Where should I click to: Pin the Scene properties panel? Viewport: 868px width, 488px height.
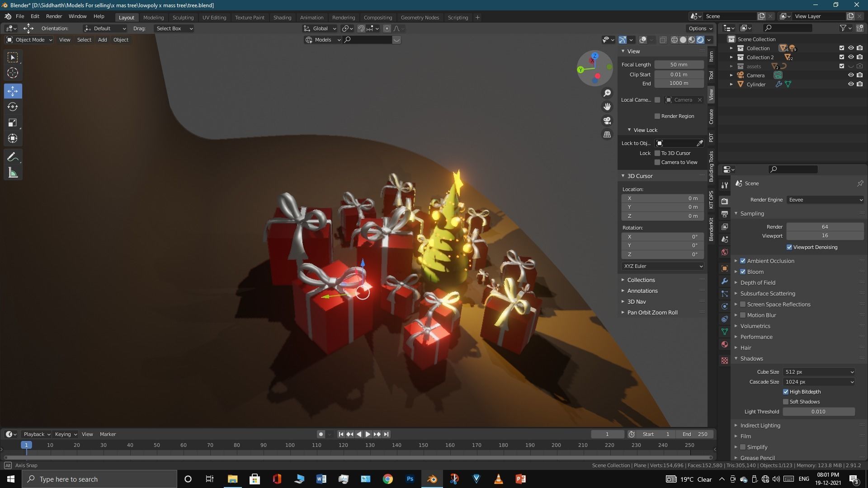pyautogui.click(x=860, y=183)
